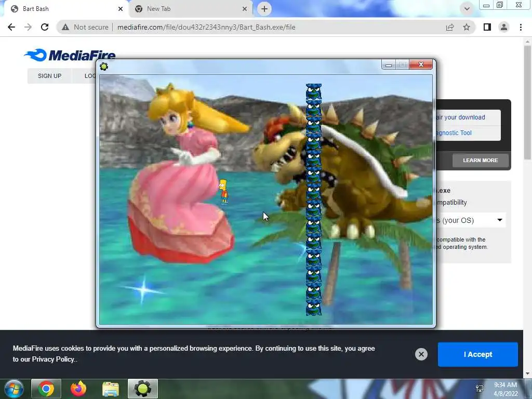Open the Diagnostic Tool link
532x399 pixels.
(454, 133)
